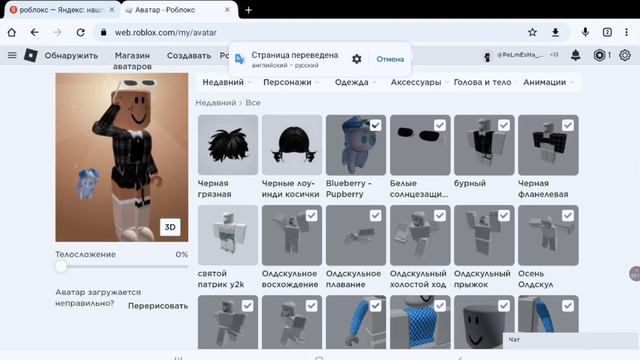Open Магазин аватаров in navigation

click(x=132, y=60)
